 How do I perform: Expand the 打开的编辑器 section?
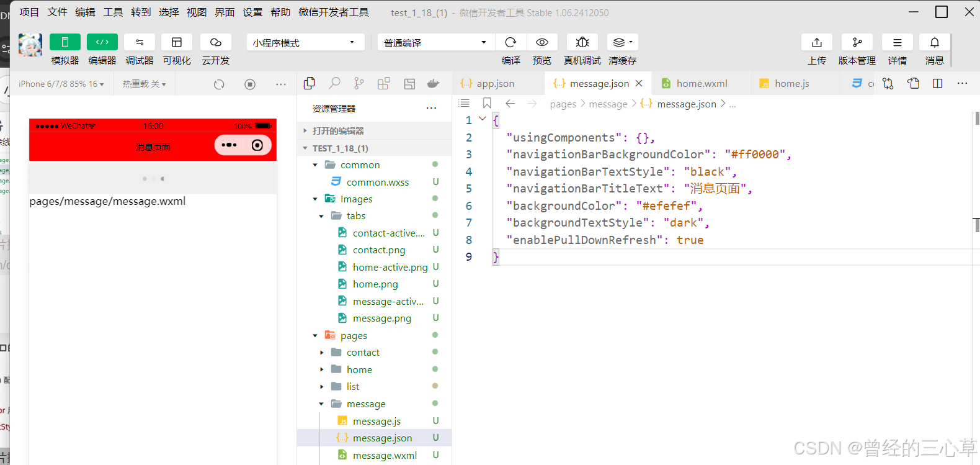374,130
